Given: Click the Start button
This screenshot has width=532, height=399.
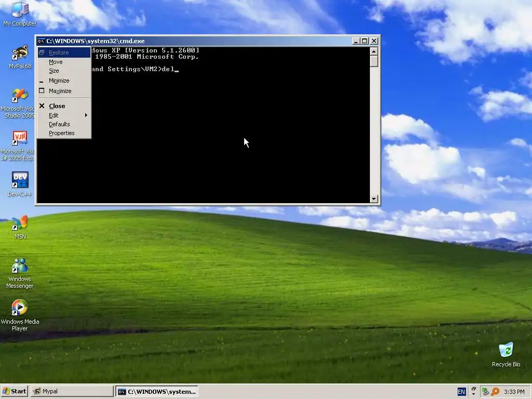Looking at the screenshot, I should (x=15, y=391).
